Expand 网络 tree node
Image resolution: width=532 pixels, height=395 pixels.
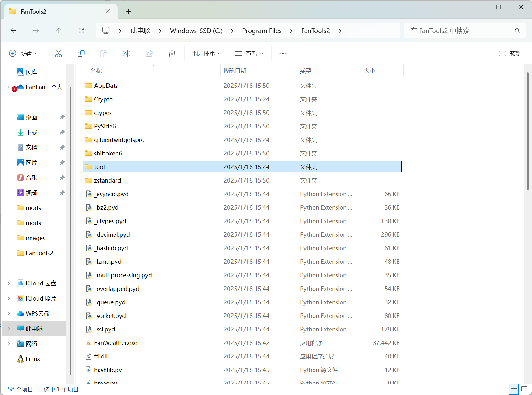click(x=8, y=344)
